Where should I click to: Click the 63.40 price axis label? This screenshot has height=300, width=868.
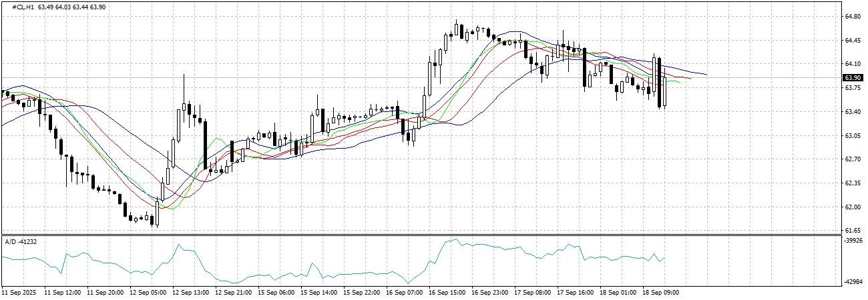click(853, 112)
